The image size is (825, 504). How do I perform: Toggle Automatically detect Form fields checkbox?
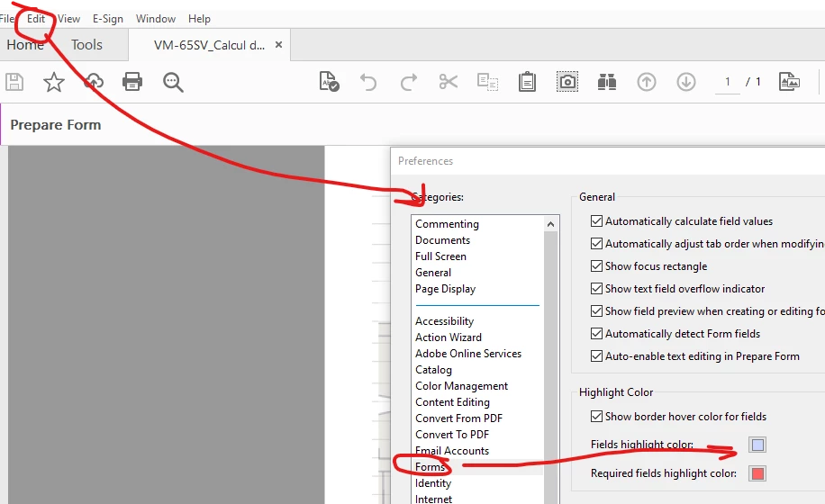coord(596,334)
